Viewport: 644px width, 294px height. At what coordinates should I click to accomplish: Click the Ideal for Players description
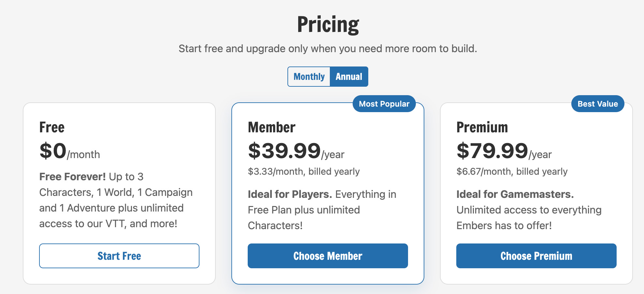pos(322,210)
